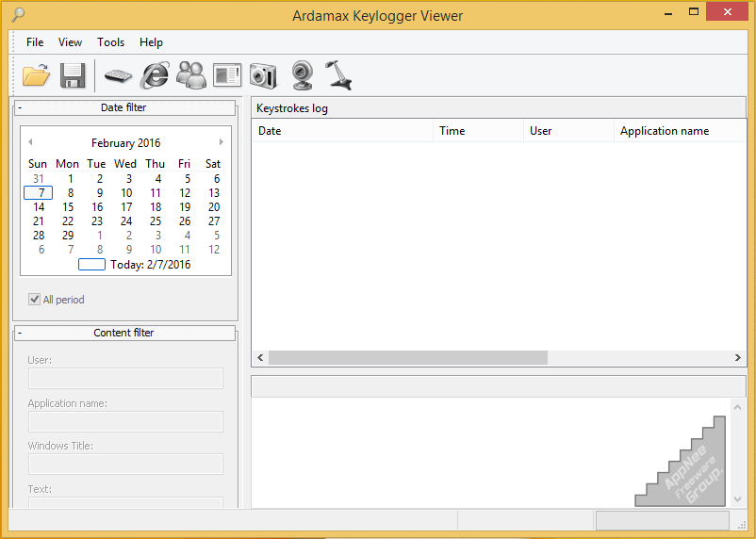Select February 15 in the calendar
Image resolution: width=756 pixels, height=539 pixels.
tap(68, 207)
